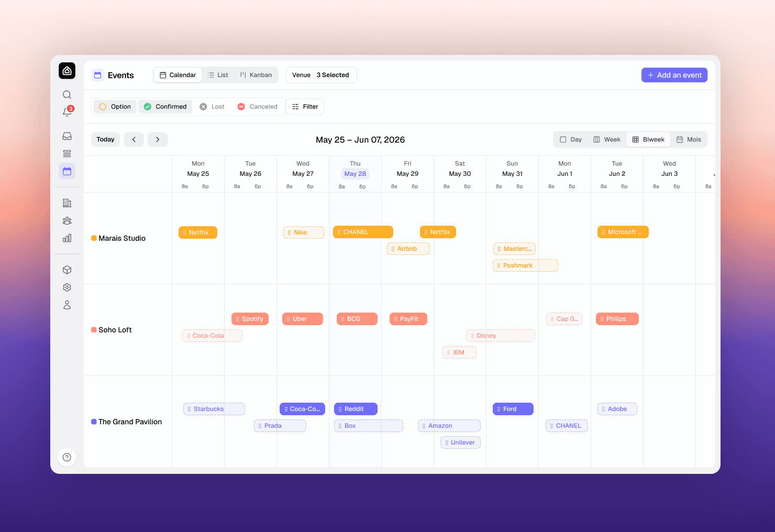Open the Uber event
The height and width of the screenshot is (532, 775).
303,319
